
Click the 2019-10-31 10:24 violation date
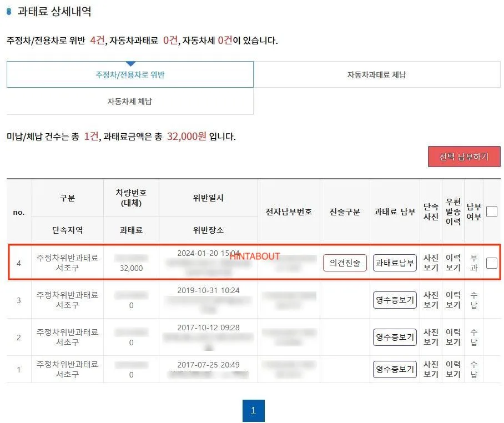pos(208,290)
